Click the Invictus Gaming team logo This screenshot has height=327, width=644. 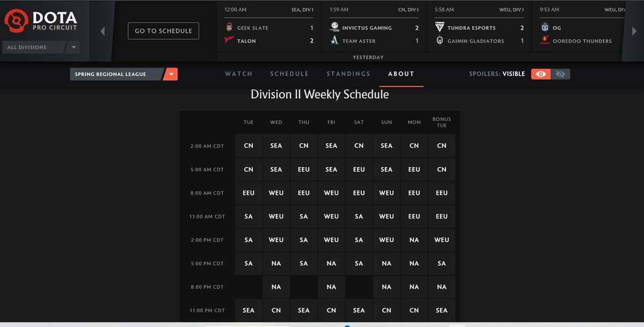click(x=334, y=28)
